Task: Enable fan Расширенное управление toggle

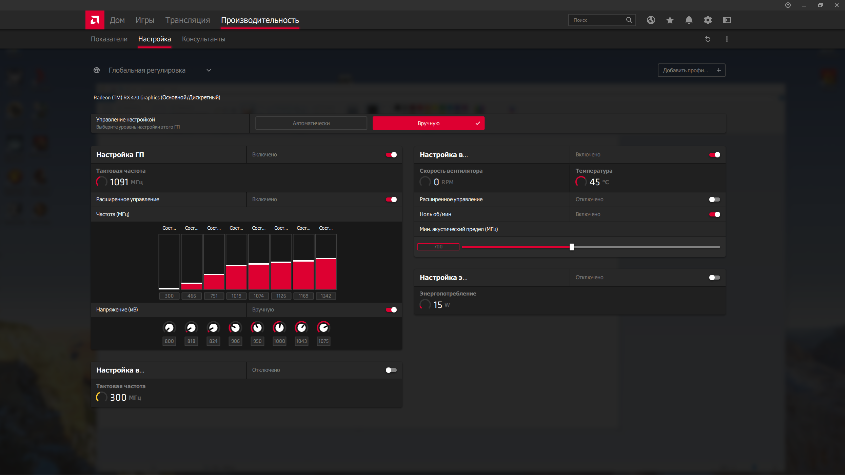Action: tap(714, 199)
